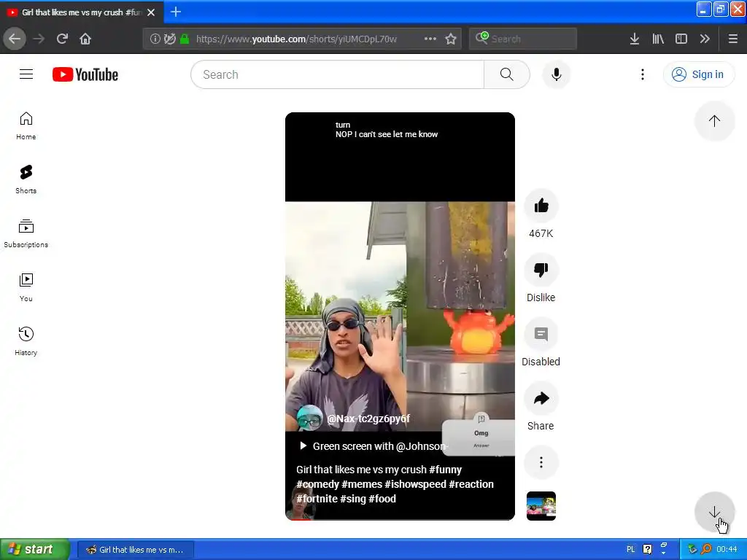Like this short with thumbs up
Viewport: 747px width, 560px height.
[541, 206]
